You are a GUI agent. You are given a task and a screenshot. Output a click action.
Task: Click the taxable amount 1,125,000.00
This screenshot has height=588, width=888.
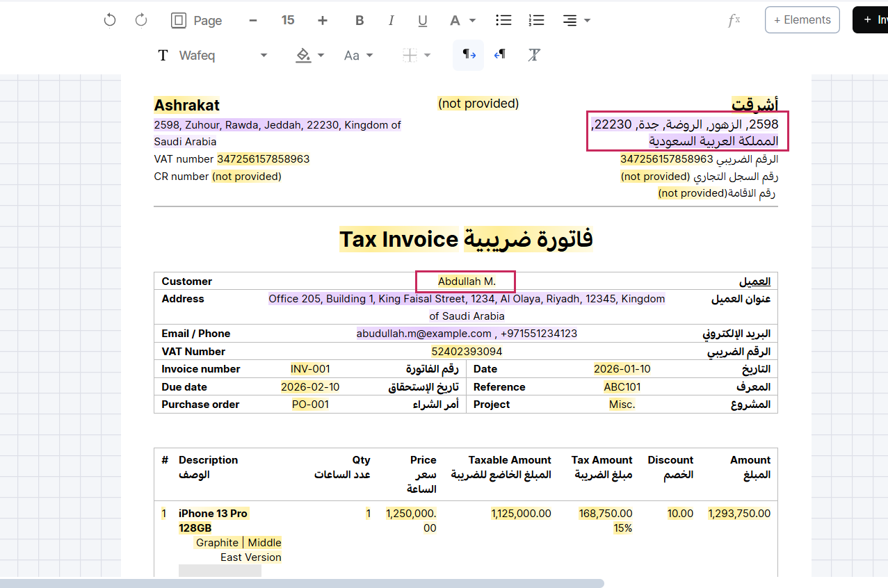[521, 514]
